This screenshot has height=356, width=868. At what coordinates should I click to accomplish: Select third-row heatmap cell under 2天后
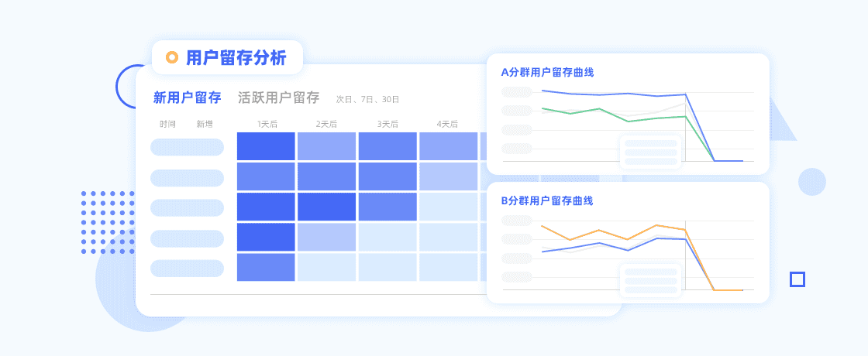(326, 207)
